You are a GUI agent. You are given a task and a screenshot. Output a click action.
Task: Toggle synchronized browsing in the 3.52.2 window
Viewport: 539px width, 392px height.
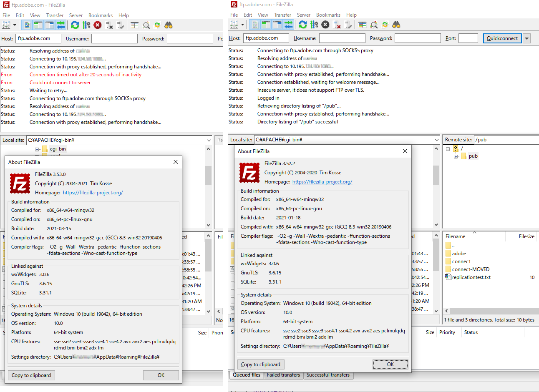tap(385, 25)
